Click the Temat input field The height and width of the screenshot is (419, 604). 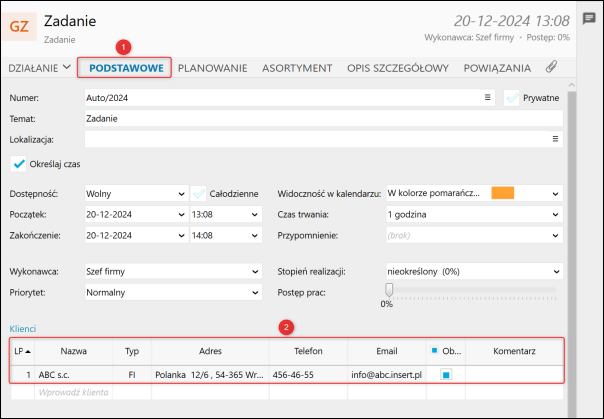coord(324,118)
